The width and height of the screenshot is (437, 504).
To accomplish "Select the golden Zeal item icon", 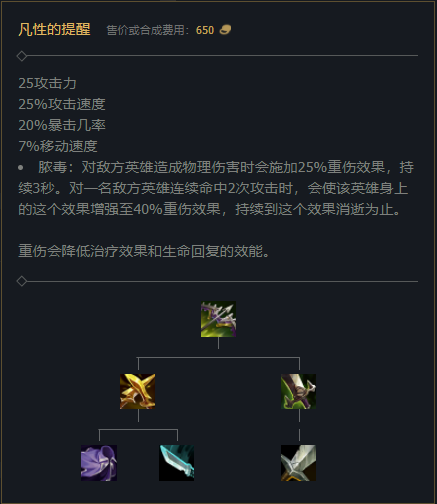I will [x=137, y=391].
